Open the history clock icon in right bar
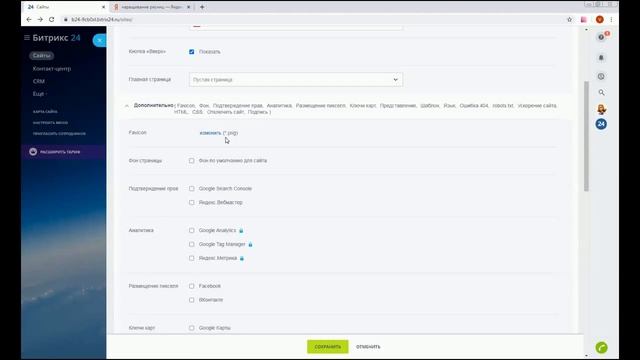The width and height of the screenshot is (640, 360). click(x=601, y=76)
